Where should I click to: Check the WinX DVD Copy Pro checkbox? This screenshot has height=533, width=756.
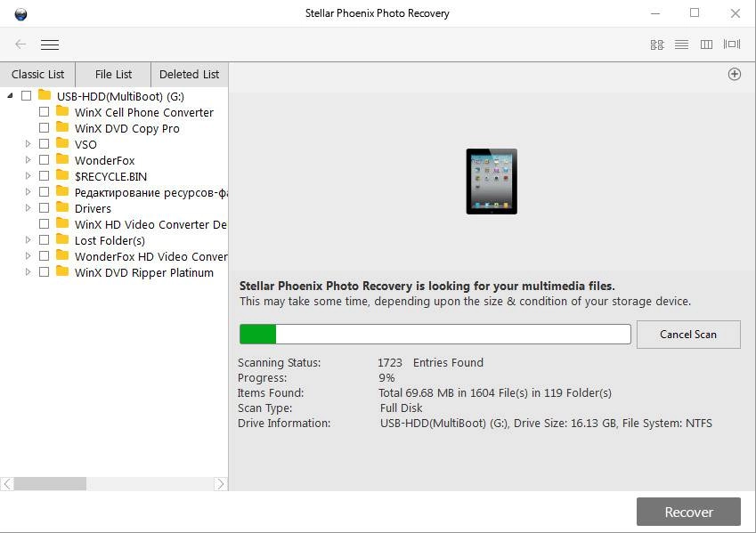(44, 128)
